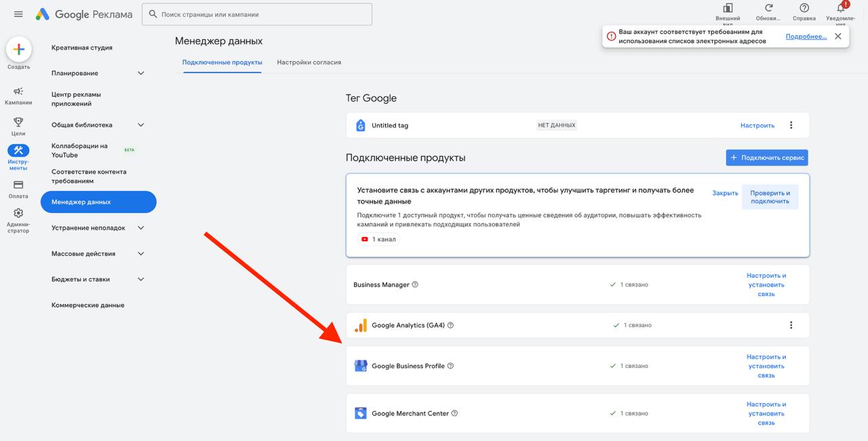
Task: Open Billing card icon
Action: tap(18, 184)
